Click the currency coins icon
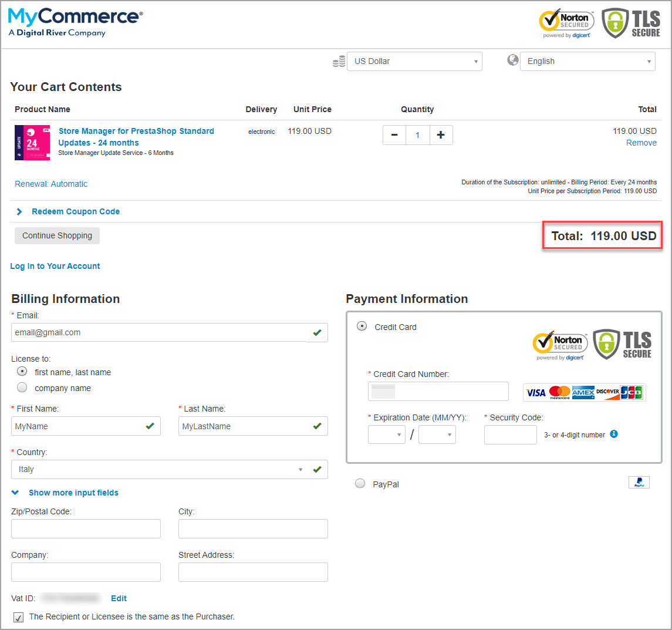This screenshot has width=672, height=630. pyautogui.click(x=339, y=61)
